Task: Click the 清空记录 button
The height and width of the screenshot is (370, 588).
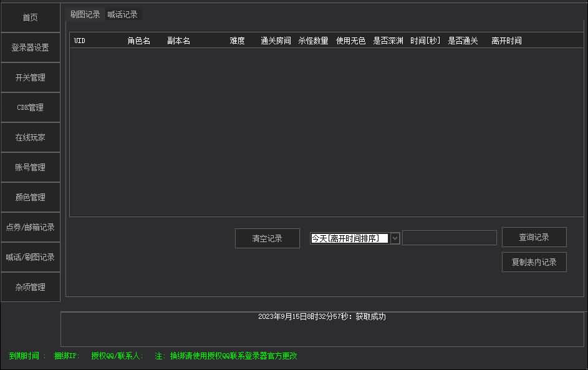Action: click(267, 238)
